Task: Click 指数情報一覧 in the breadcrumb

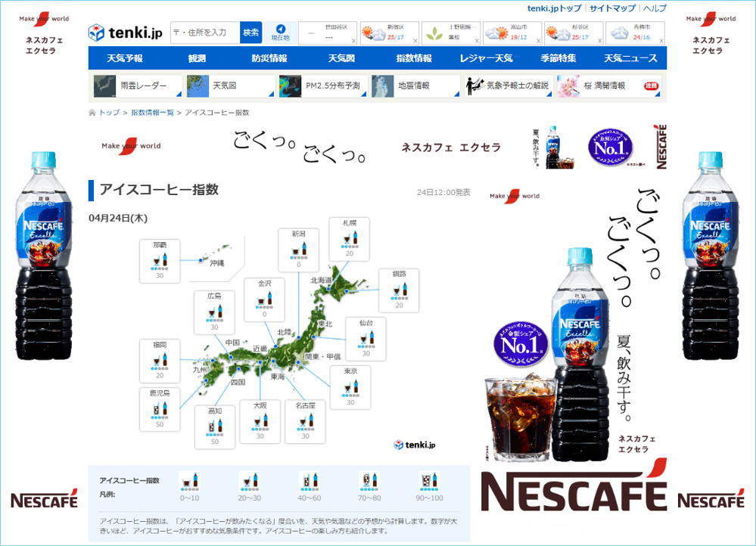Action: click(x=152, y=113)
